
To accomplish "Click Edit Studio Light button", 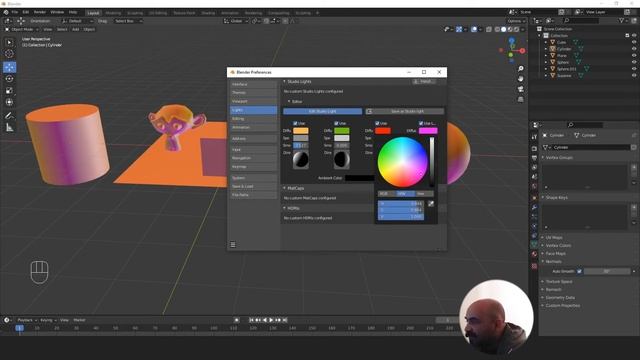I will 322,111.
